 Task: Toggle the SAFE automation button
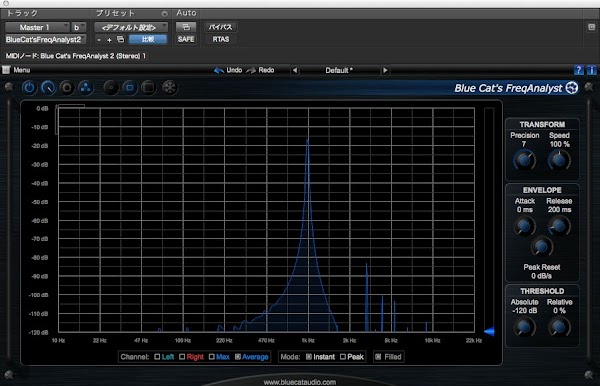point(186,39)
